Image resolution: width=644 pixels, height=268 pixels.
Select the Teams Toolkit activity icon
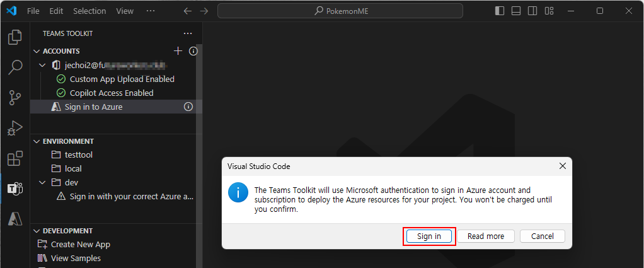click(15, 189)
